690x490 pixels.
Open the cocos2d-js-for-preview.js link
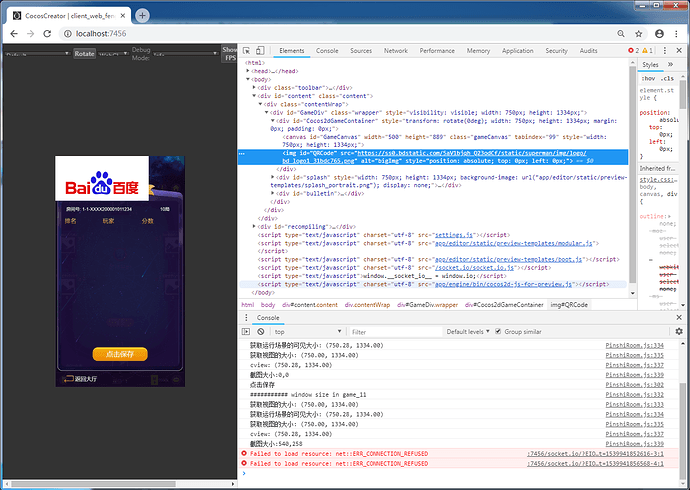click(x=503, y=284)
